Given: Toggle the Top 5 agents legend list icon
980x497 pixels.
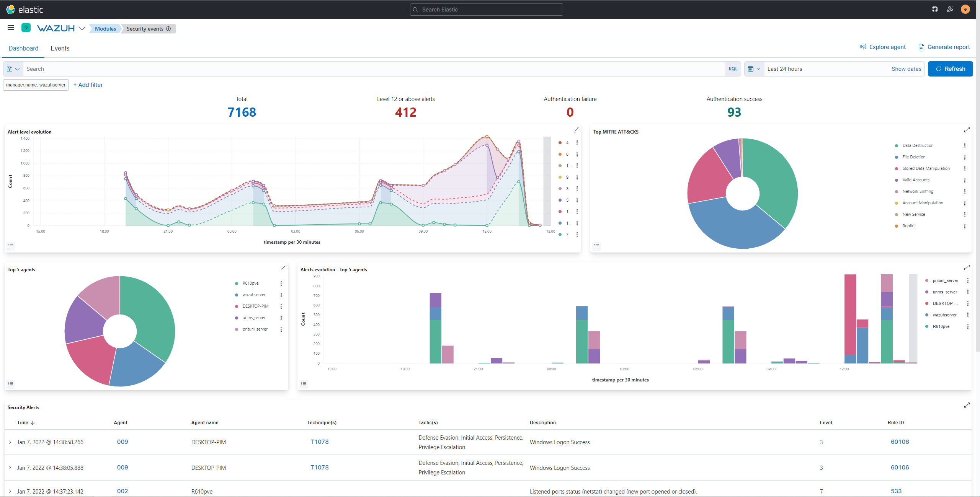Looking at the screenshot, I should [11, 384].
